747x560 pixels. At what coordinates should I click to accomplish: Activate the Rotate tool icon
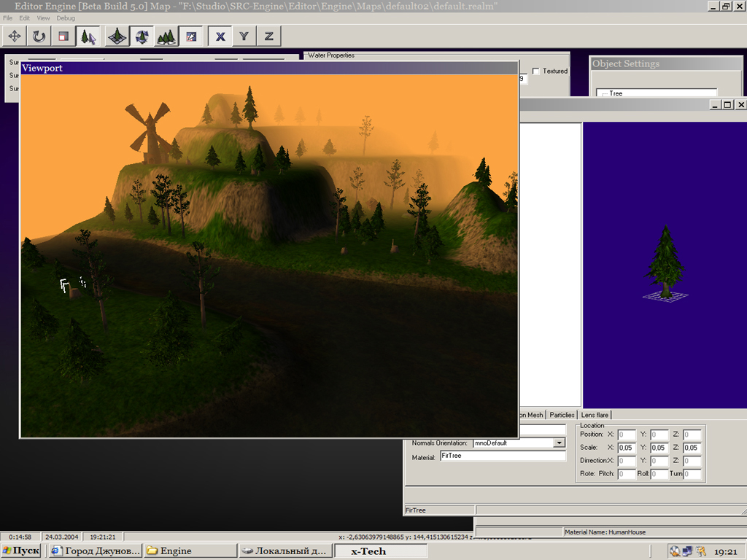pyautogui.click(x=39, y=36)
